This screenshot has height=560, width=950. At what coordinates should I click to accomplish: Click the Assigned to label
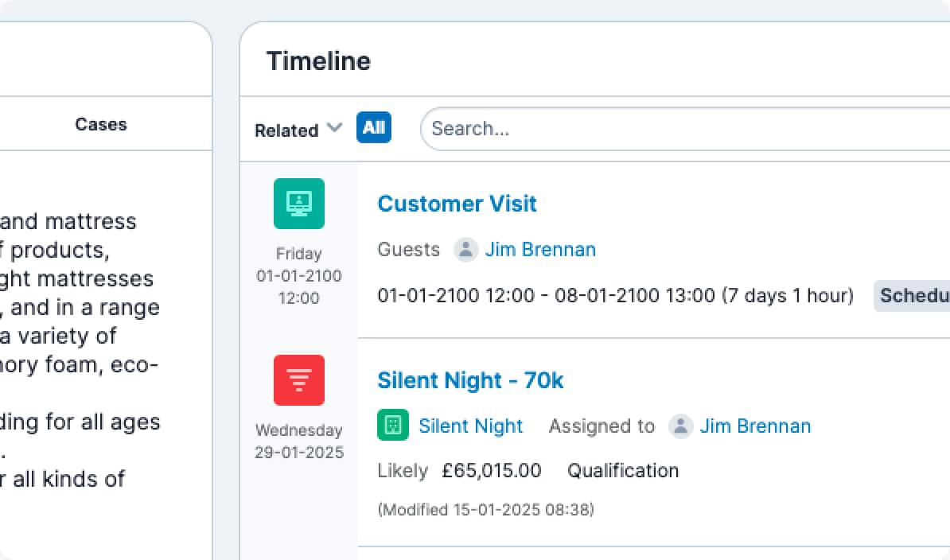(x=602, y=426)
